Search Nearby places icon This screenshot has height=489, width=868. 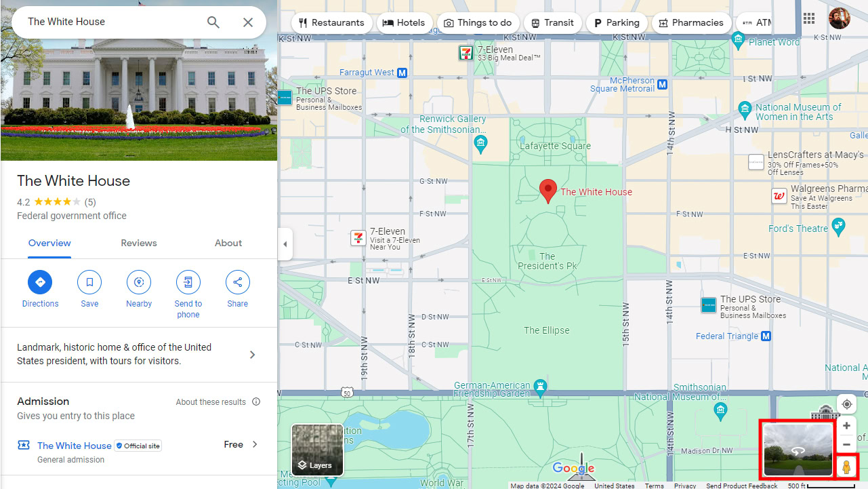[139, 282]
